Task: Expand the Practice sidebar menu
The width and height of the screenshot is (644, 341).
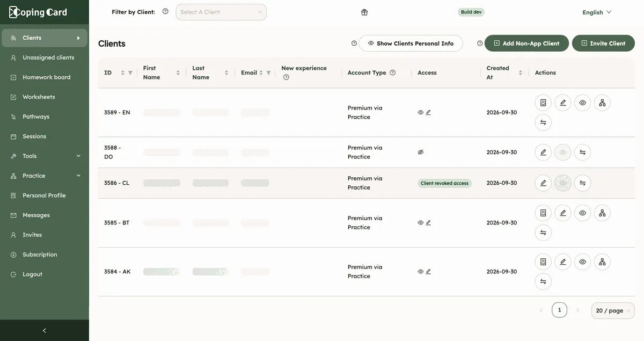Action: click(x=45, y=176)
